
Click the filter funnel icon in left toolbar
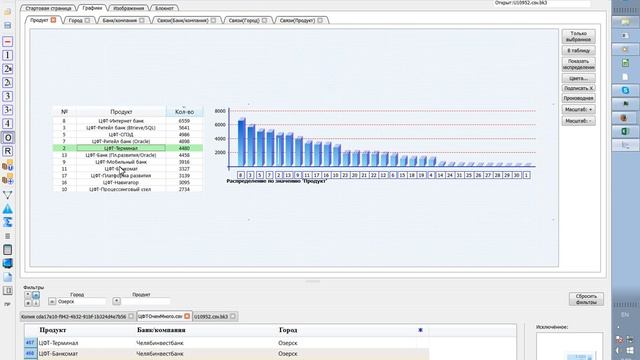click(7, 195)
